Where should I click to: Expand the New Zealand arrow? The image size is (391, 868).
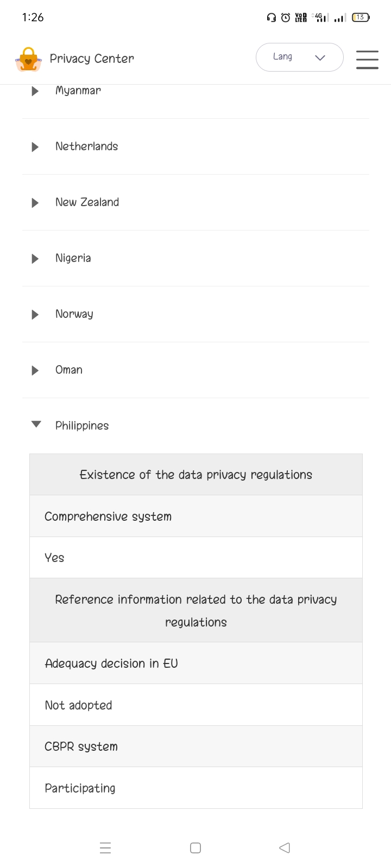pyautogui.click(x=35, y=203)
